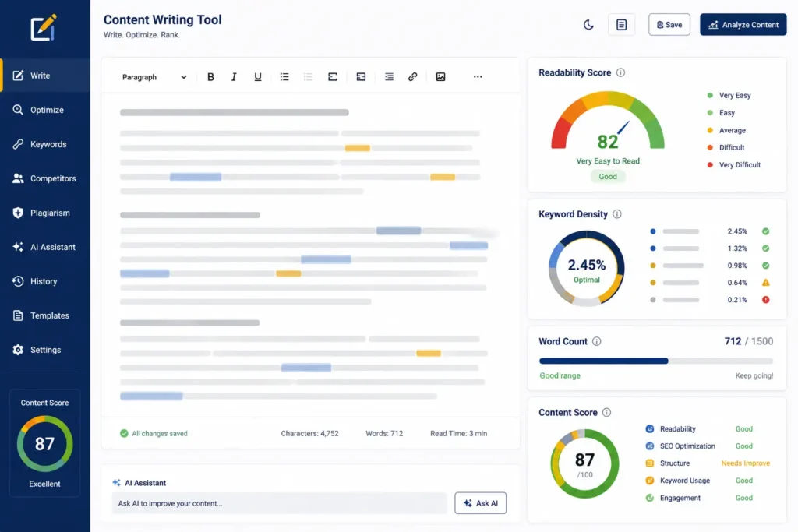The width and height of the screenshot is (798, 532).
Task: Show Readability Score info tooltip
Action: pos(620,72)
